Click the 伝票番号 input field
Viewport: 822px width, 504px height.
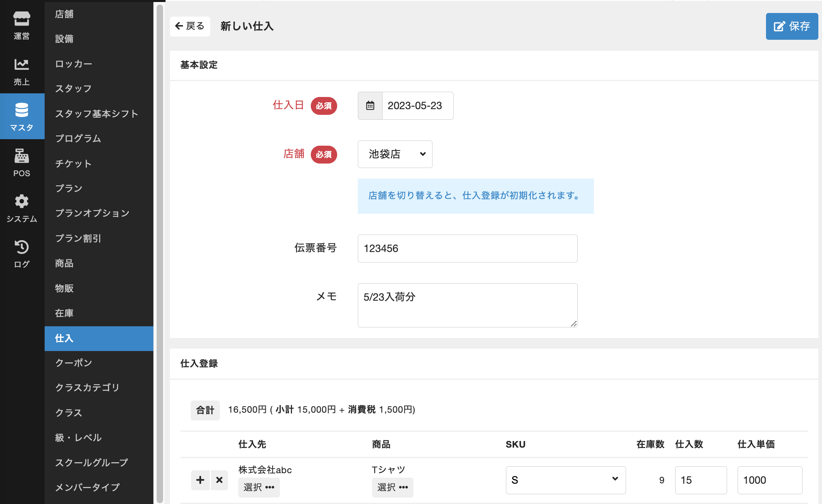tap(467, 248)
